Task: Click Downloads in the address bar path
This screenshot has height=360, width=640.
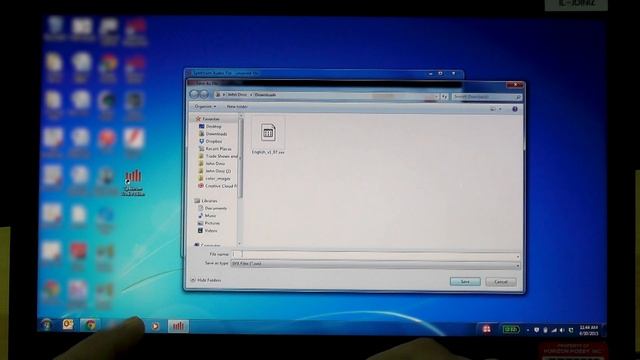Action: (265, 95)
